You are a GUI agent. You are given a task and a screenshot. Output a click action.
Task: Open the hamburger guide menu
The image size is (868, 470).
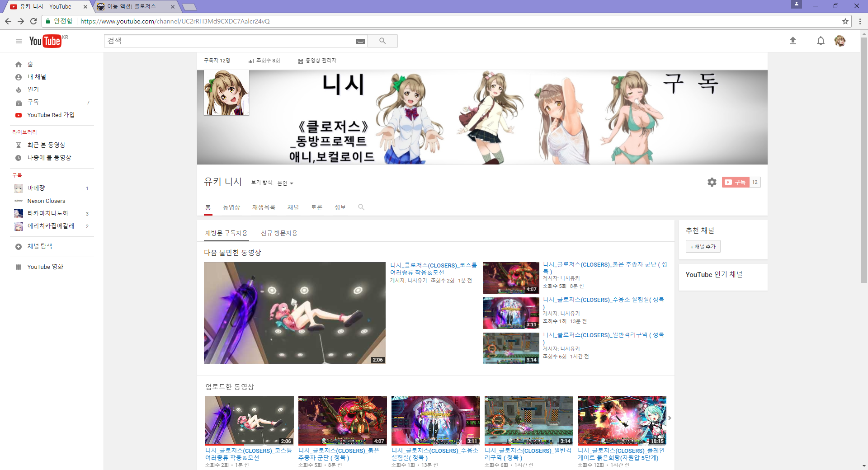coord(19,41)
